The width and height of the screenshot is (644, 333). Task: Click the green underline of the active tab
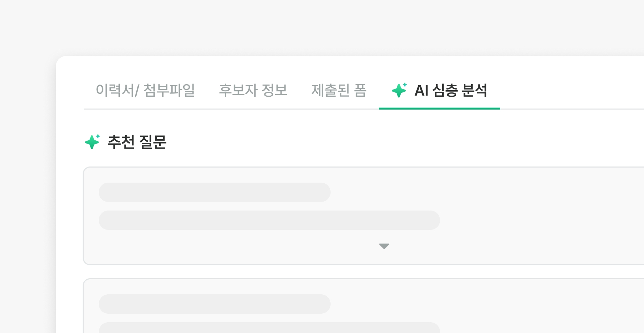click(439, 108)
